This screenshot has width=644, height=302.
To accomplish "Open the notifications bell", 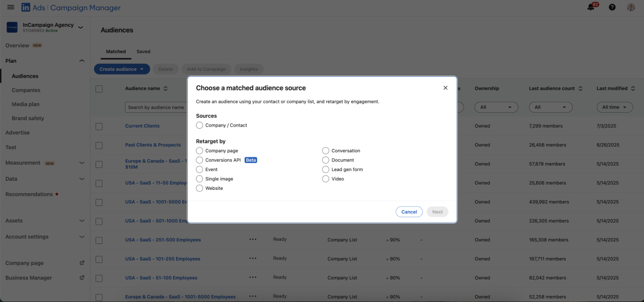I will (591, 8).
